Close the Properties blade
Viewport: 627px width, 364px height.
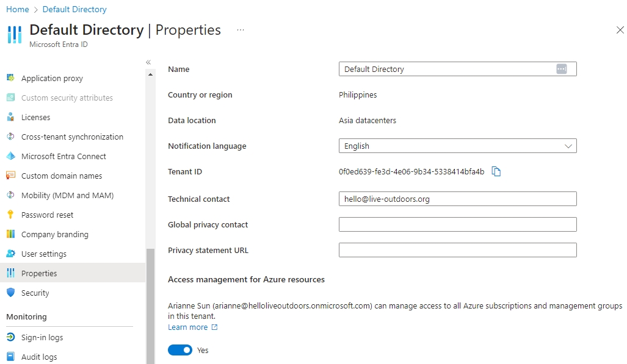(620, 30)
